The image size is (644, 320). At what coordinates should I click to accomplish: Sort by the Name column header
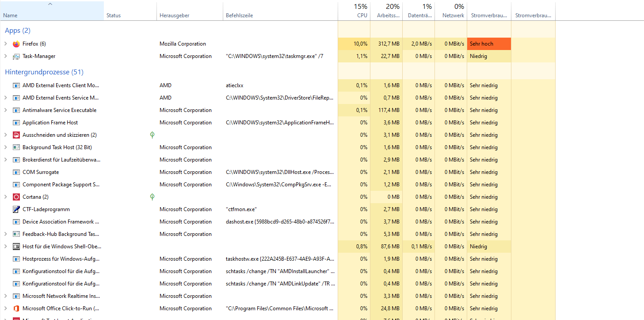52,11
